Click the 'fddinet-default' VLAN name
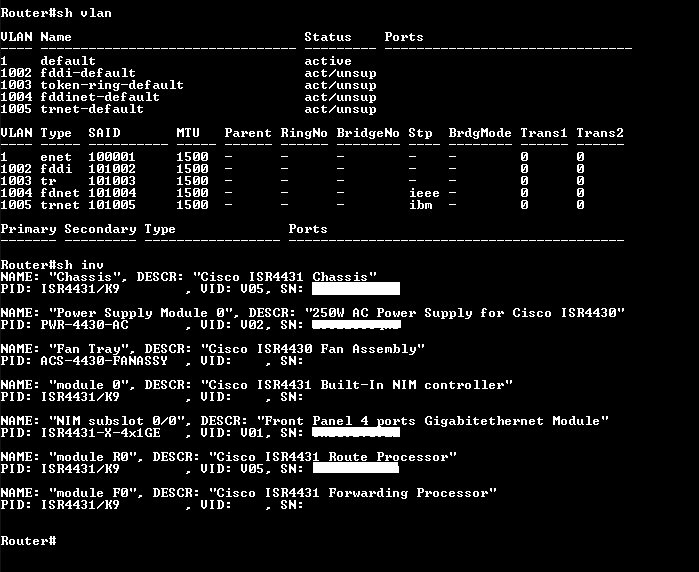 pos(100,97)
